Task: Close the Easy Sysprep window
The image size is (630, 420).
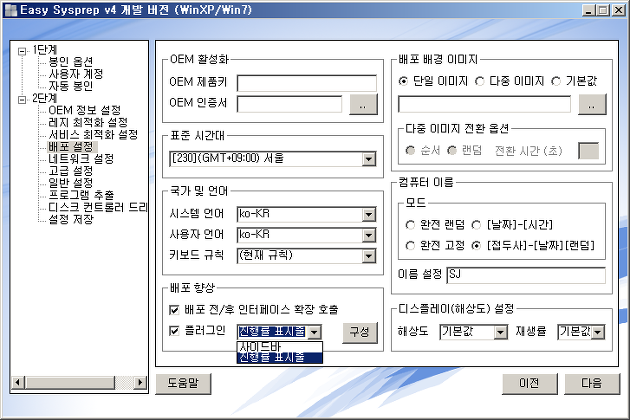Action: click(x=618, y=10)
